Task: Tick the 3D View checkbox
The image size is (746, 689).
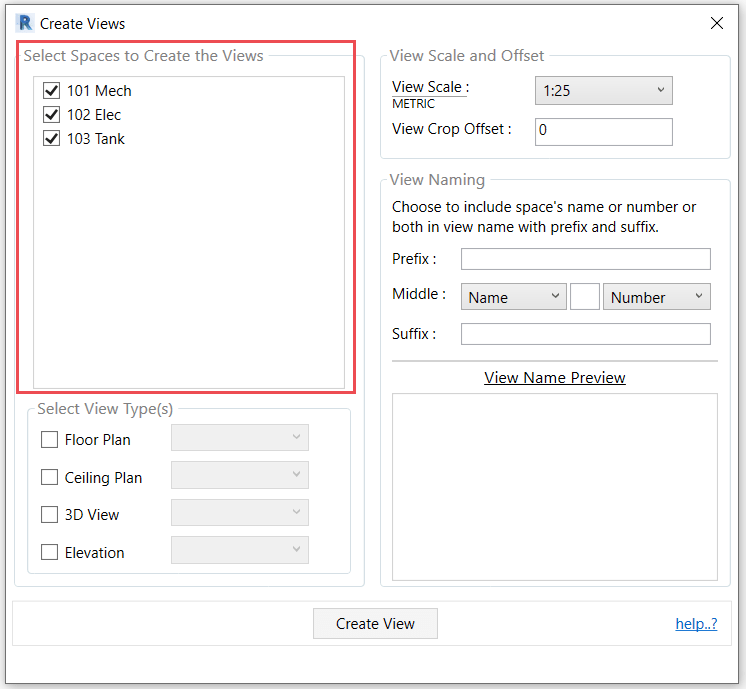Action: point(49,515)
